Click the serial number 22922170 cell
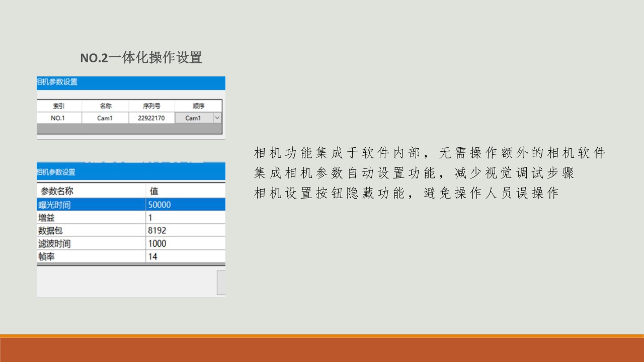Image resolution: width=644 pixels, height=362 pixels. click(x=151, y=118)
